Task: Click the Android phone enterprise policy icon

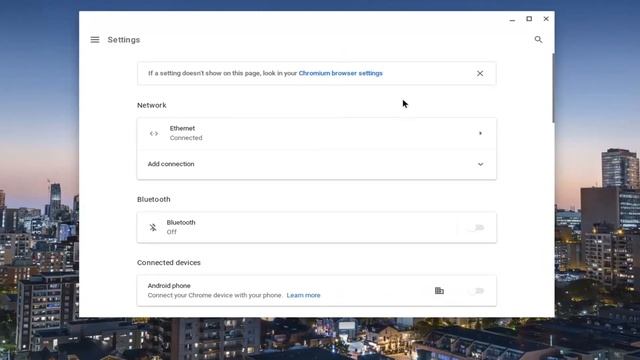Action: [439, 291]
